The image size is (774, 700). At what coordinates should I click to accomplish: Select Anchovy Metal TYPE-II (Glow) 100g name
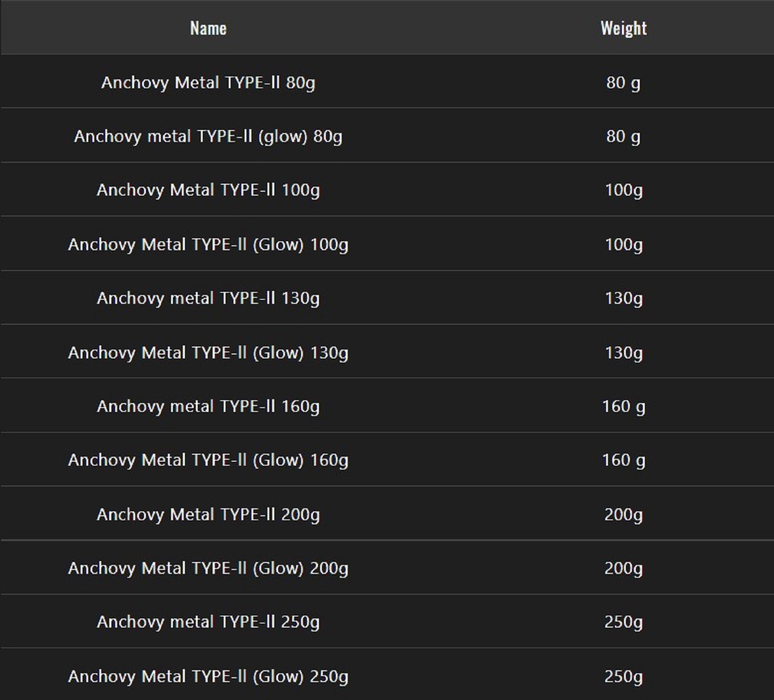[208, 244]
